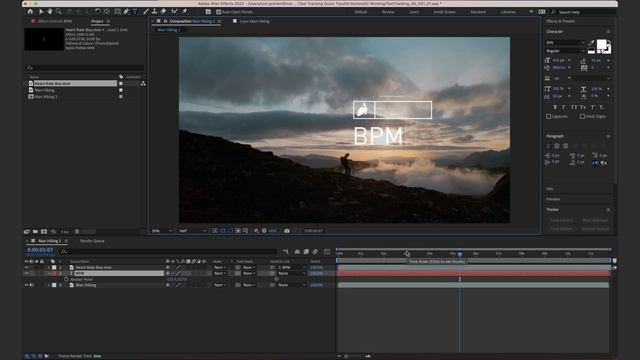The width and height of the screenshot is (640, 360).
Task: Select the Clone Stamp tool
Action: click(x=154, y=12)
